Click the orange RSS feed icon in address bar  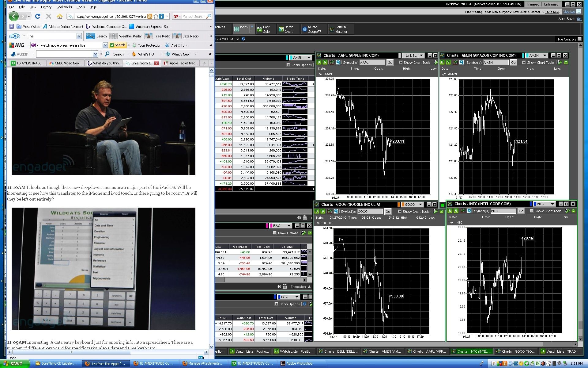tap(150, 16)
